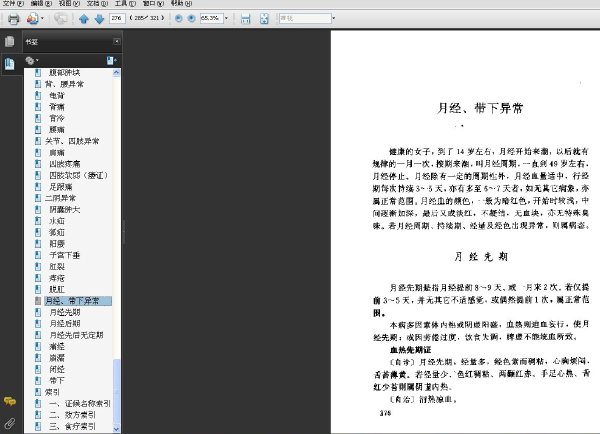Select bookmark 月经先期
The height and width of the screenshot is (434, 600).
65,312
